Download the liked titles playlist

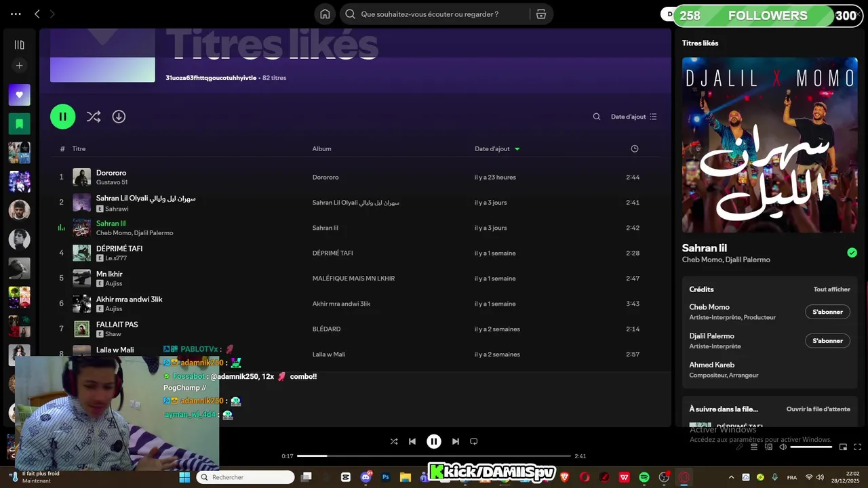pos(119,117)
